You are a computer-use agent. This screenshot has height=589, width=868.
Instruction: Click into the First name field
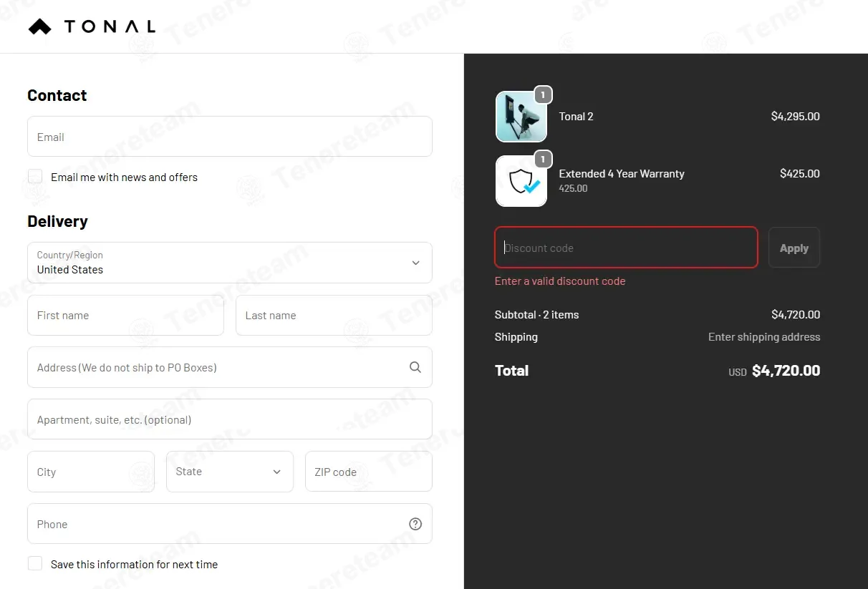point(125,316)
